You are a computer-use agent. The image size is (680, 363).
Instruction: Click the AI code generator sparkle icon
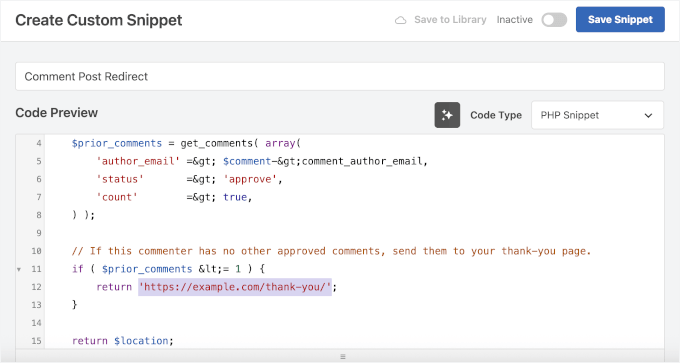(447, 115)
